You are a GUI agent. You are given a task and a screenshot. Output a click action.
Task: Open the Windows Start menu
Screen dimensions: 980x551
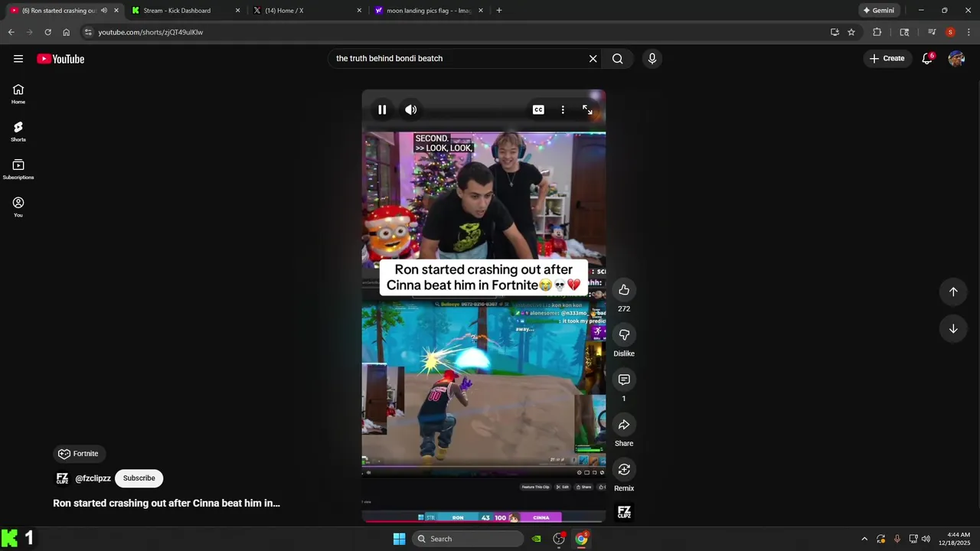tap(399, 539)
